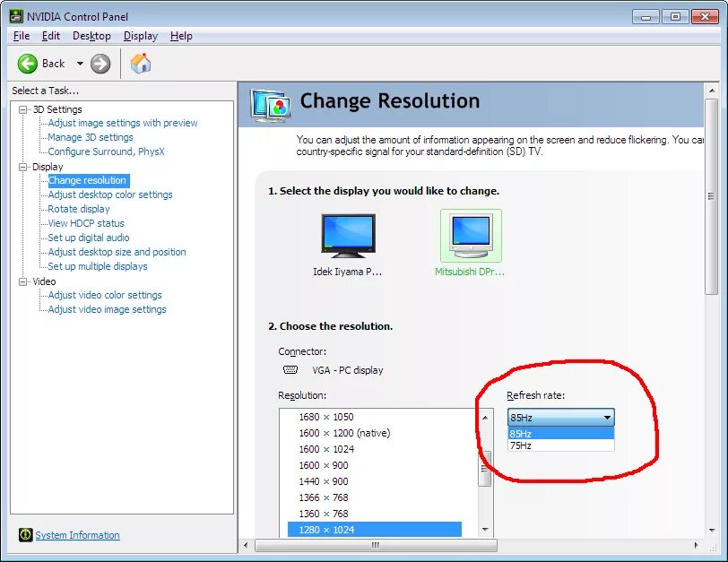The width and height of the screenshot is (728, 562).
Task: Click the grey Forward arrow icon
Action: click(100, 64)
